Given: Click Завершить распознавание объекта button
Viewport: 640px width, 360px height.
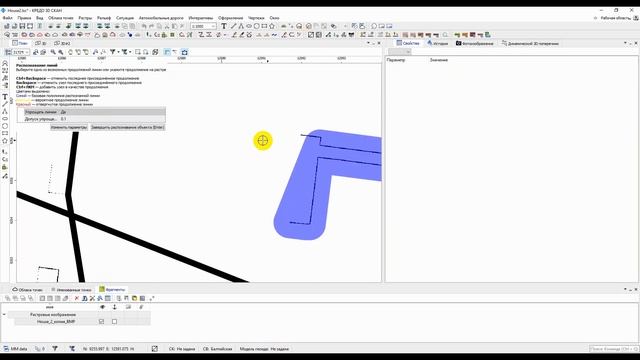Looking at the screenshot, I should (x=128, y=127).
